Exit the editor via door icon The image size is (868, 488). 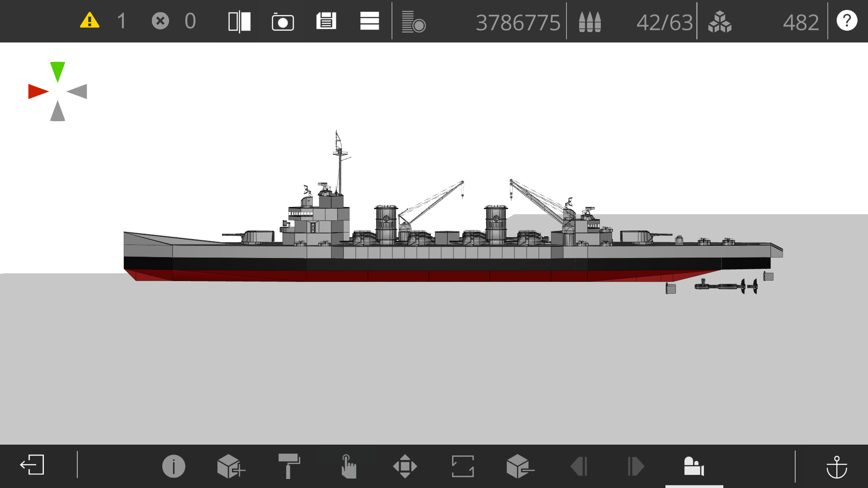coord(32,465)
